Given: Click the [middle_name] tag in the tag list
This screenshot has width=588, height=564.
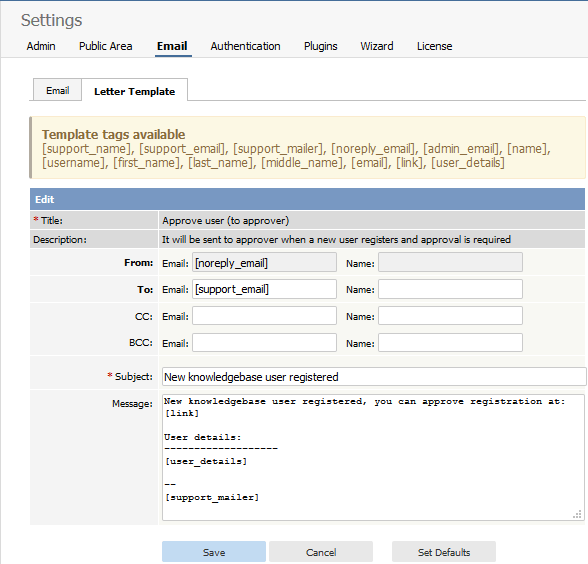Looking at the screenshot, I should 302,163.
